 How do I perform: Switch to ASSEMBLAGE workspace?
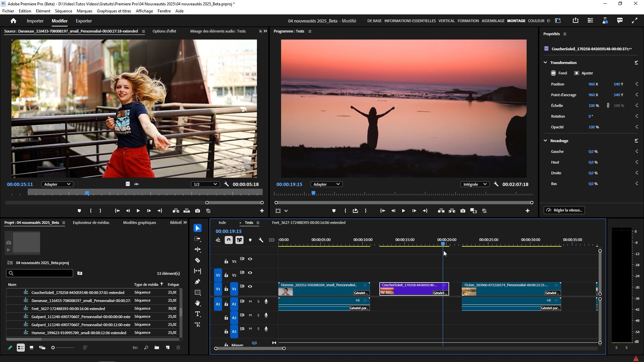pos(493,21)
